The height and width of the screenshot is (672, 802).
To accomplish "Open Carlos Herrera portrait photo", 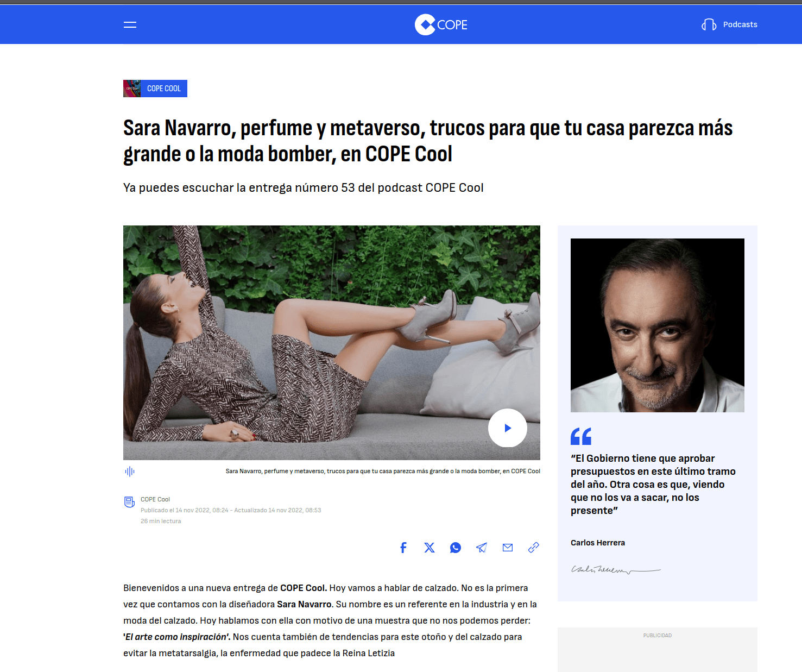I will click(x=658, y=325).
